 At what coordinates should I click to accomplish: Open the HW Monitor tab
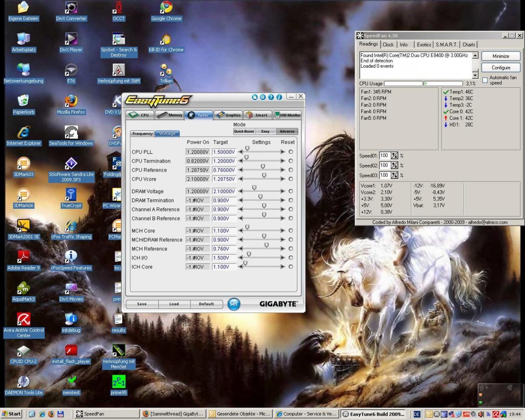pos(287,115)
